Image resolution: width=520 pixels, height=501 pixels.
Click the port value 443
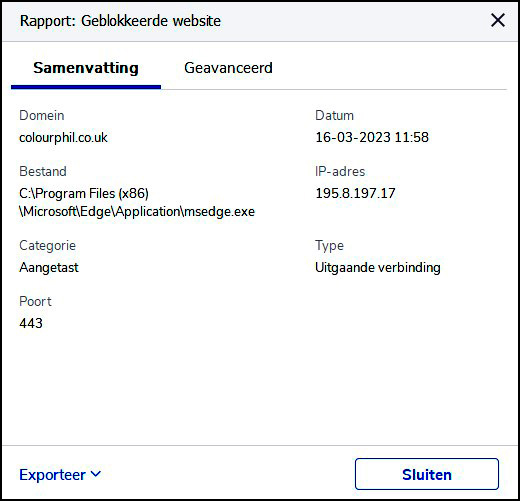coord(31,323)
